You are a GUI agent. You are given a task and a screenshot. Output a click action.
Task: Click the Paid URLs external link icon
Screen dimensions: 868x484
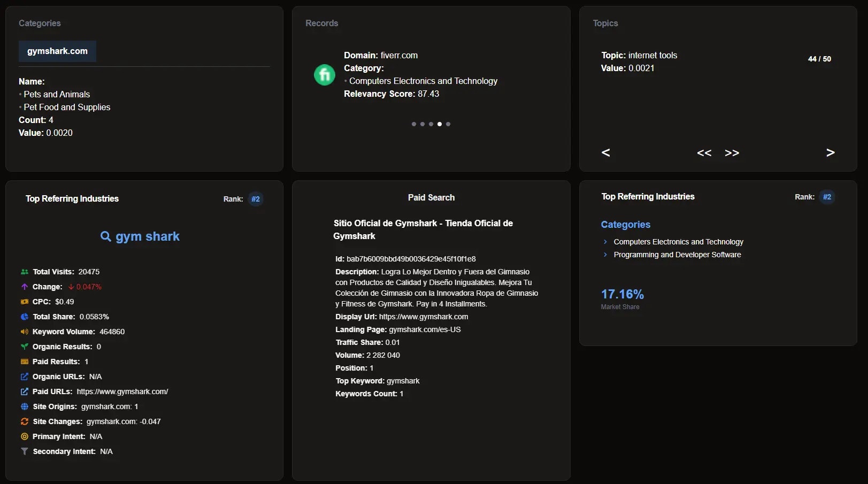coord(25,391)
